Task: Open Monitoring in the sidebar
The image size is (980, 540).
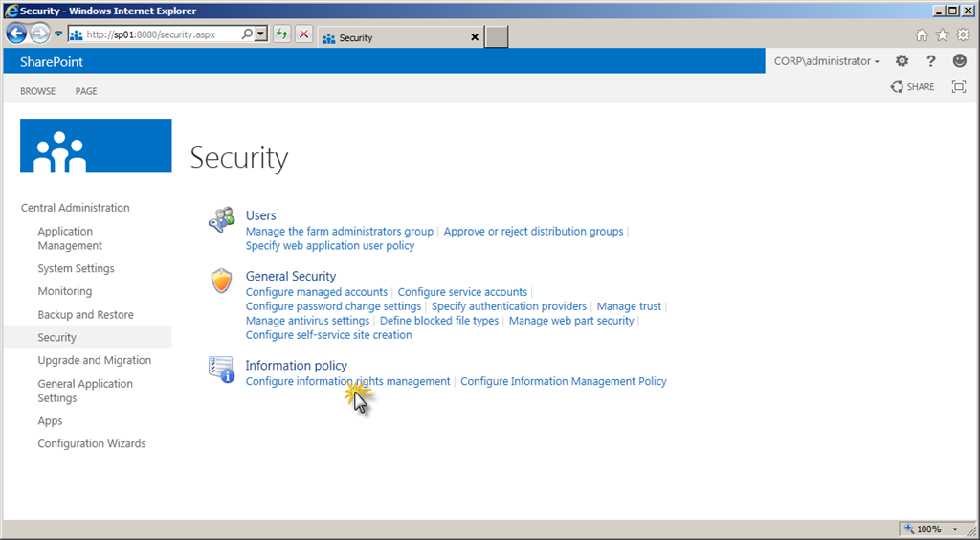Action: coord(65,291)
